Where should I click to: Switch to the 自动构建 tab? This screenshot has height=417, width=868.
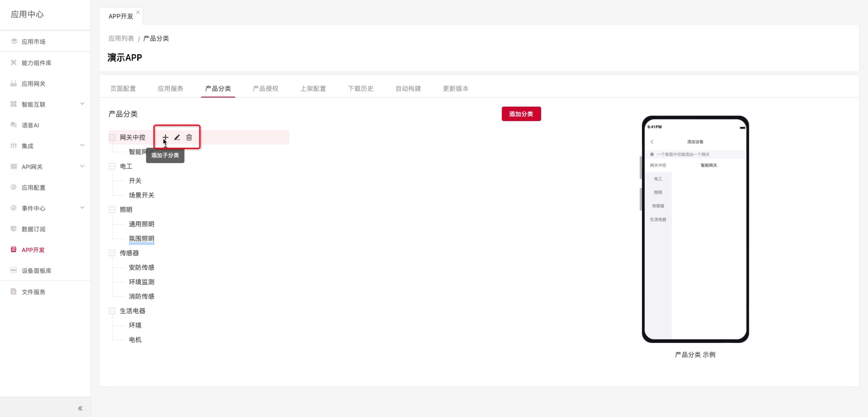click(x=408, y=88)
